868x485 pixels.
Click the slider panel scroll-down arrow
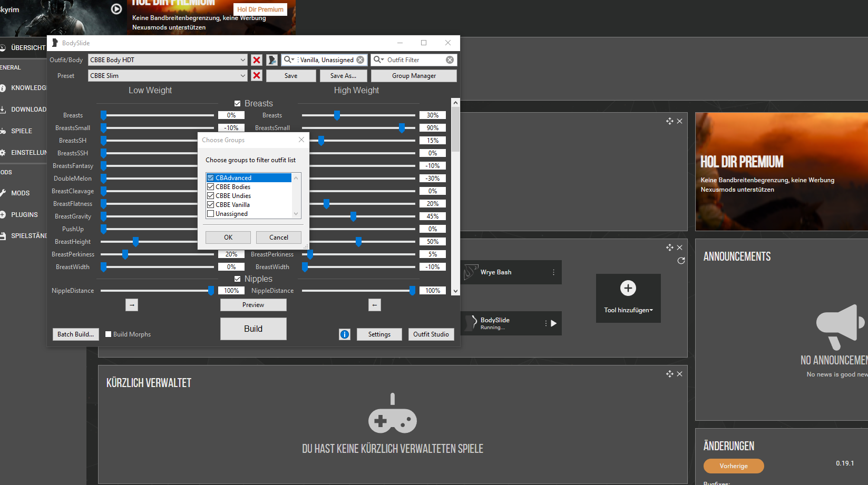(x=456, y=291)
